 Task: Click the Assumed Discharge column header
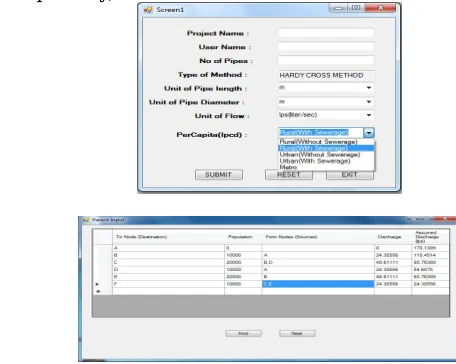coord(431,237)
